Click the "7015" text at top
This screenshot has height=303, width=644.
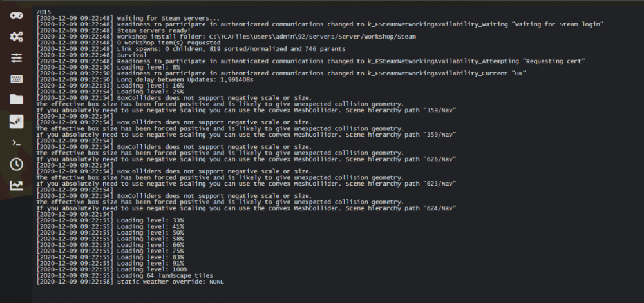pos(44,12)
